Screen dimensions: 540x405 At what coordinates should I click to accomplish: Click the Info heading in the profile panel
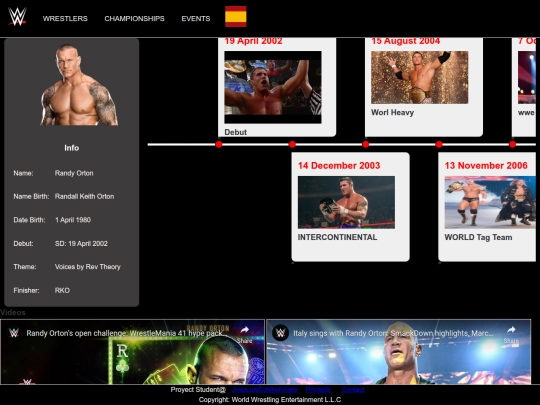click(72, 148)
